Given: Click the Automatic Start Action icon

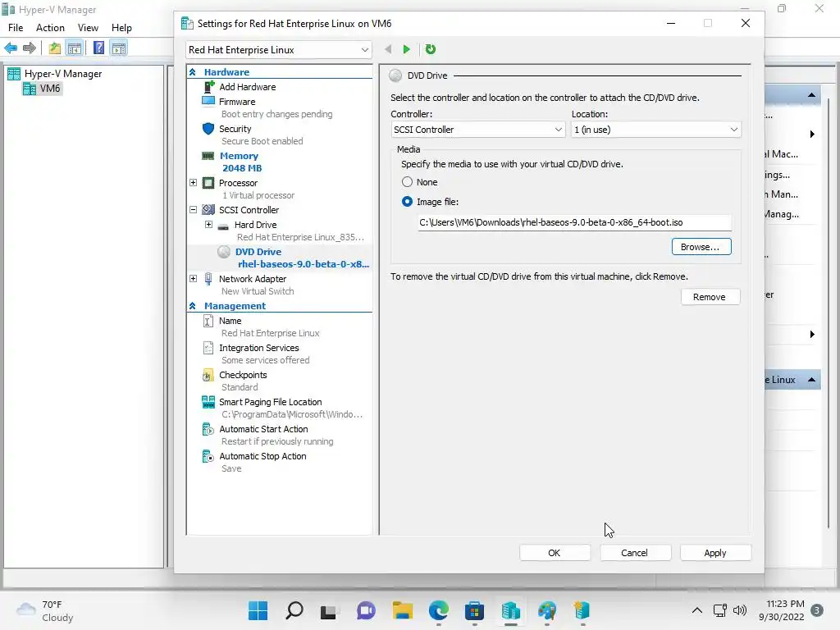Looking at the screenshot, I should click(x=208, y=429).
